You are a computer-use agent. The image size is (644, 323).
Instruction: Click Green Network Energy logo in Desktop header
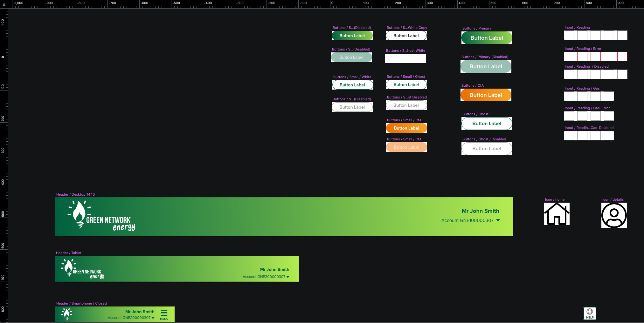[102, 217]
